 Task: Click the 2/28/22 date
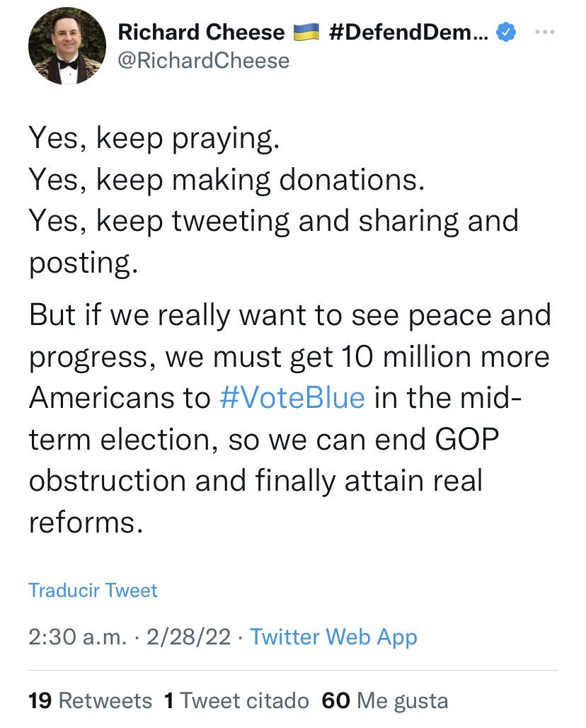188,637
